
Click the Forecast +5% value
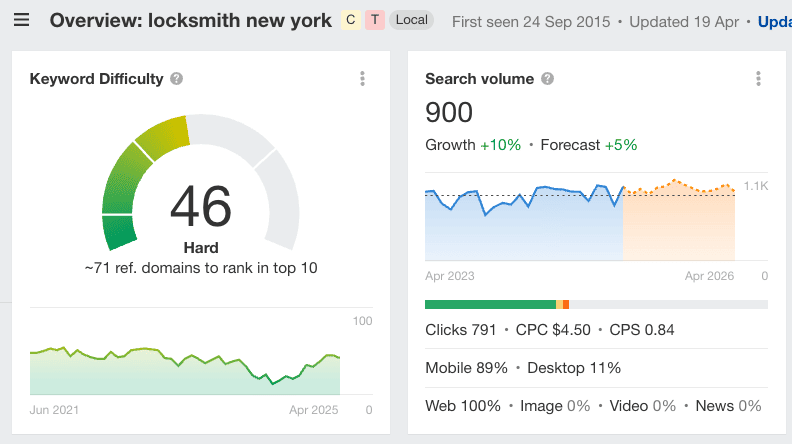[x=620, y=145]
